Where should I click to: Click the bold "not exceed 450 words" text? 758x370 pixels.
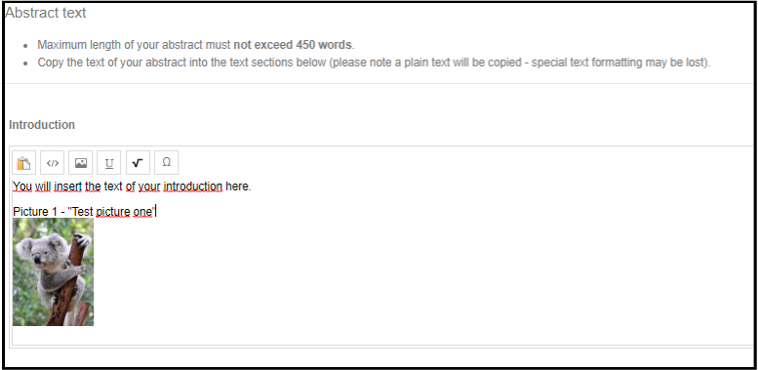click(x=292, y=45)
